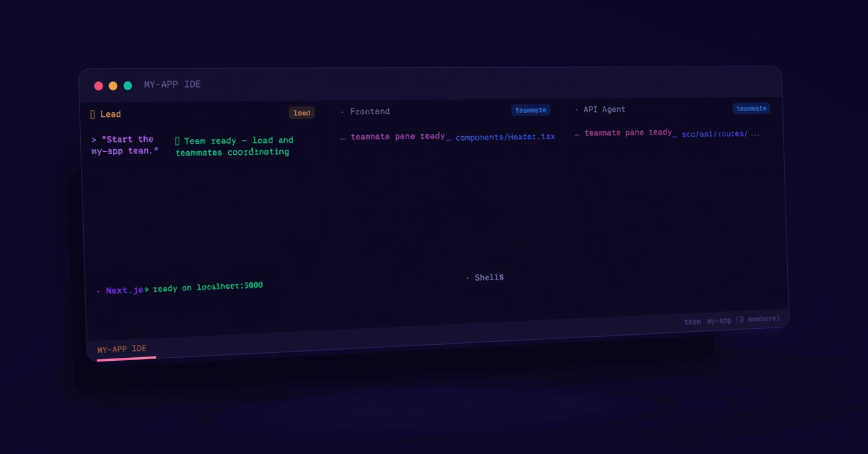Image resolution: width=868 pixels, height=454 pixels.
Task: Open the components/Header.tsx file link
Action: [505, 137]
